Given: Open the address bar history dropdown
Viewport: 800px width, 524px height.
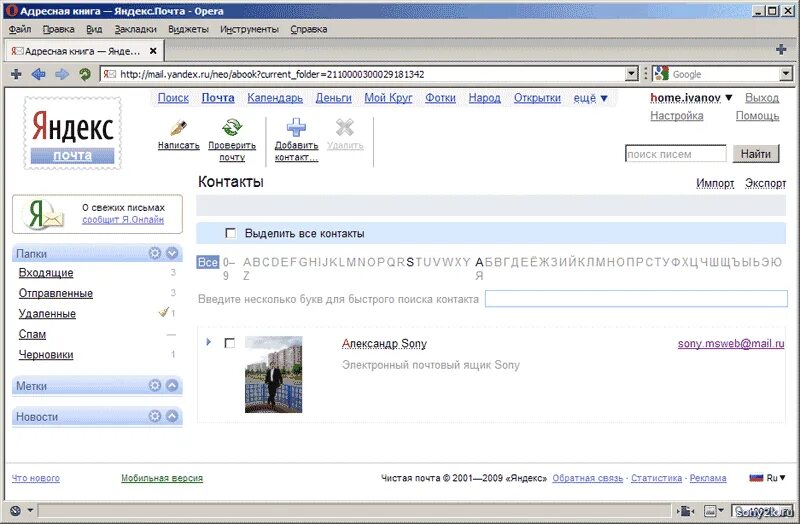Looking at the screenshot, I should [x=631, y=74].
